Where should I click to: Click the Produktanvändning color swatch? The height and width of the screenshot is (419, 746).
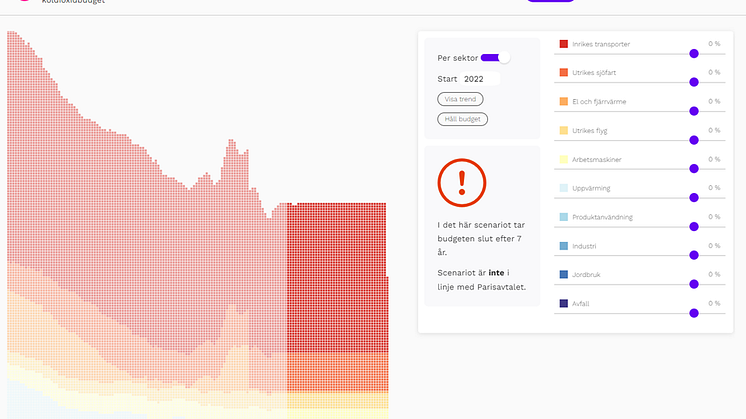tap(564, 217)
